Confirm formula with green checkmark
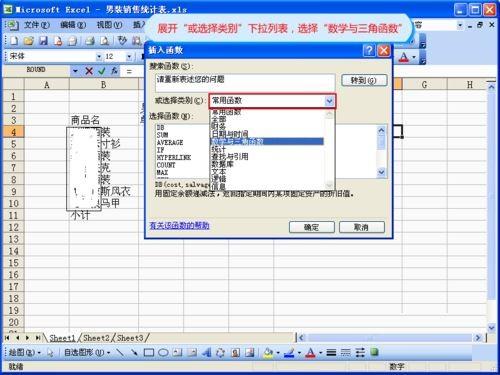The height and width of the screenshot is (375, 500). click(x=102, y=71)
